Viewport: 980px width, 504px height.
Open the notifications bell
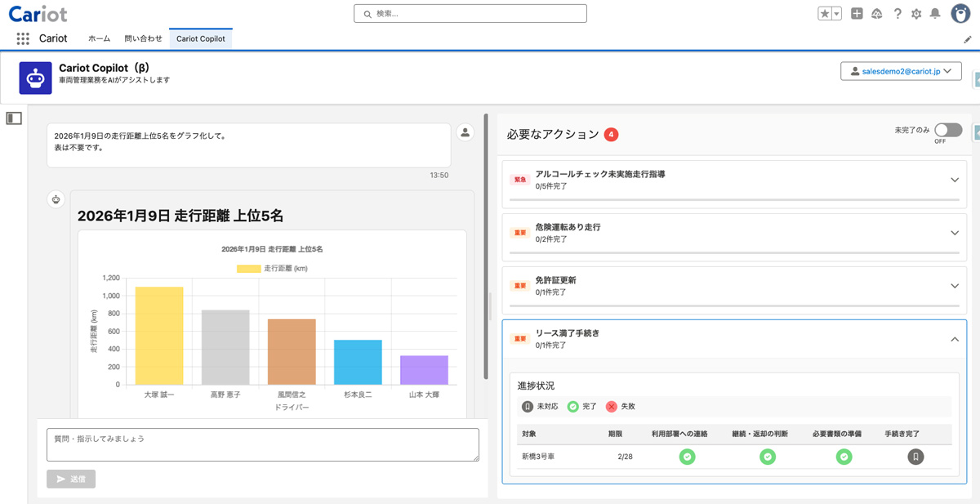click(x=935, y=14)
